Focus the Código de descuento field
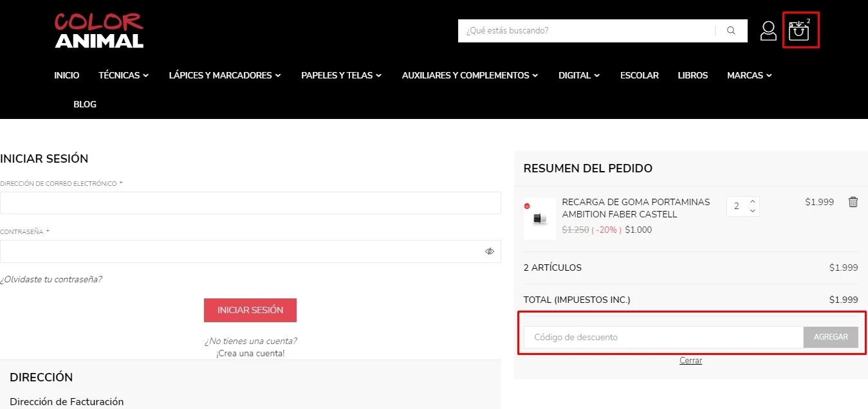 pos(663,337)
